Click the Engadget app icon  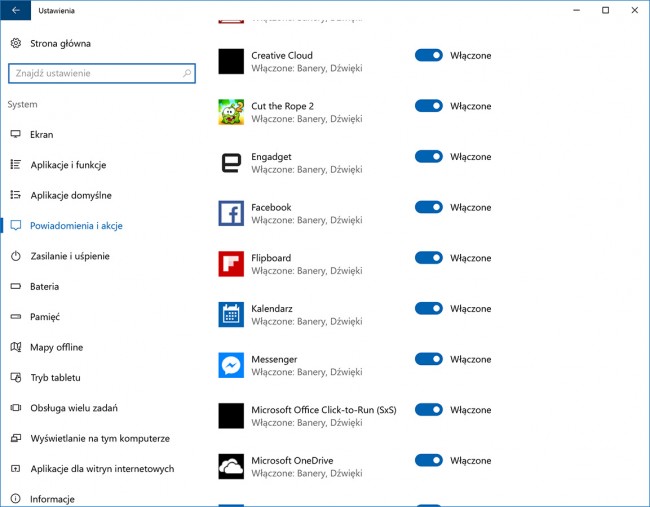coord(231,163)
